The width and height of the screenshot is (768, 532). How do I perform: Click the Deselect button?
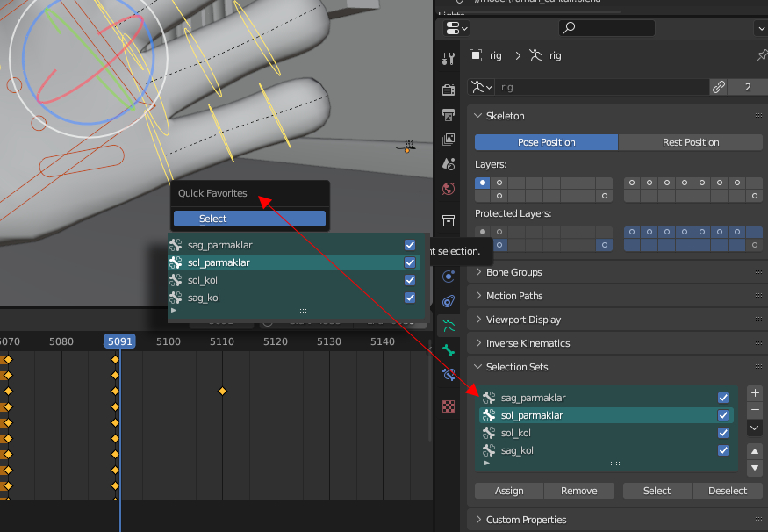pyautogui.click(x=728, y=491)
